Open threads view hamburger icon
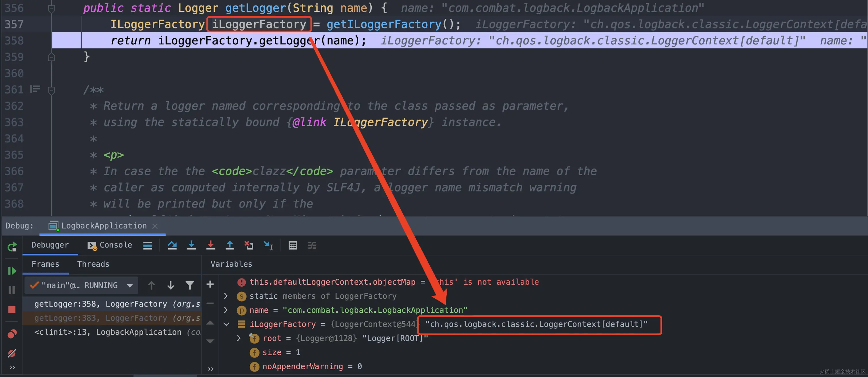This screenshot has width=868, height=377. point(148,245)
